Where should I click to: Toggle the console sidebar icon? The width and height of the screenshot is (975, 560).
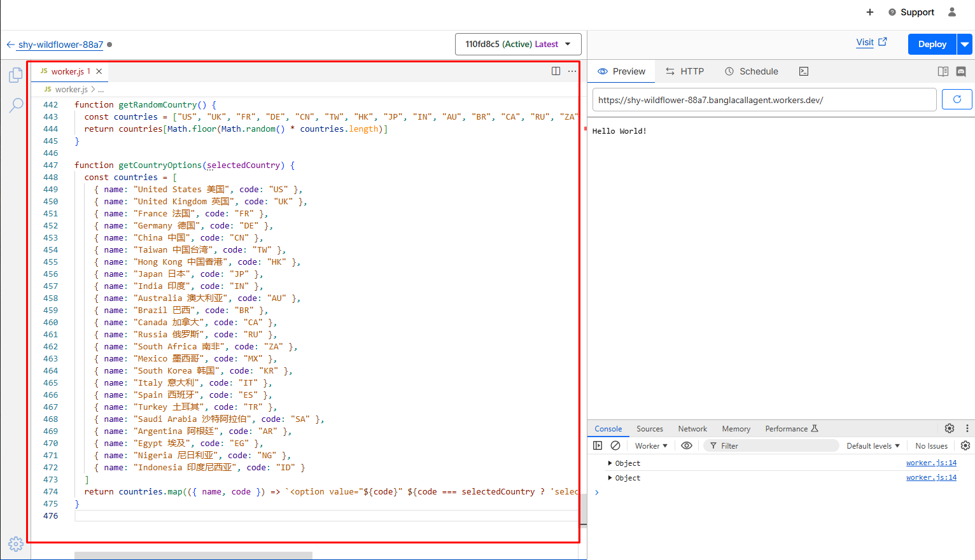pyautogui.click(x=598, y=445)
